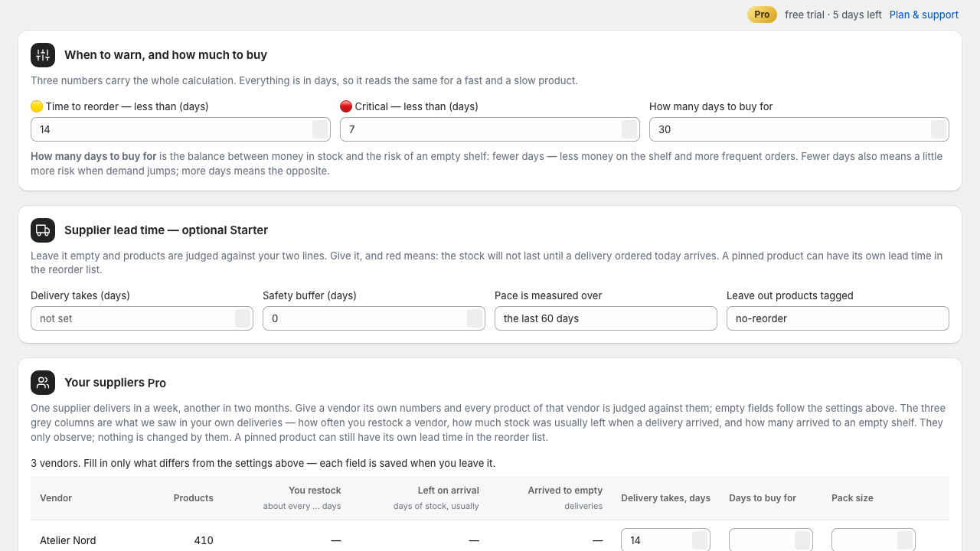Click the Your suppliers heading
This screenshot has width=980, height=551.
click(104, 383)
